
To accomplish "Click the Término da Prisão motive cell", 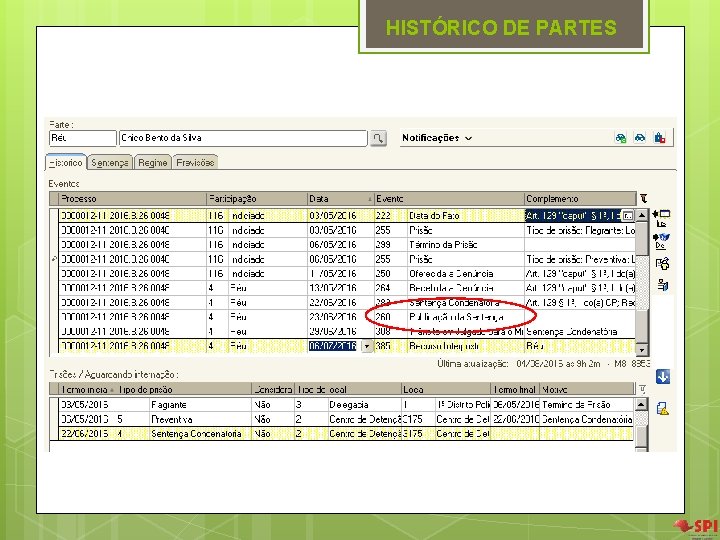I will click(x=587, y=405).
